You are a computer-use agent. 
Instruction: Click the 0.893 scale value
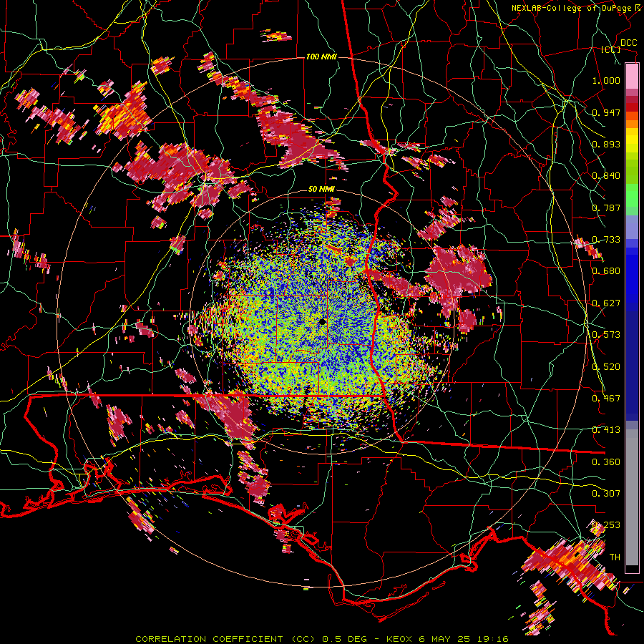tap(606, 144)
